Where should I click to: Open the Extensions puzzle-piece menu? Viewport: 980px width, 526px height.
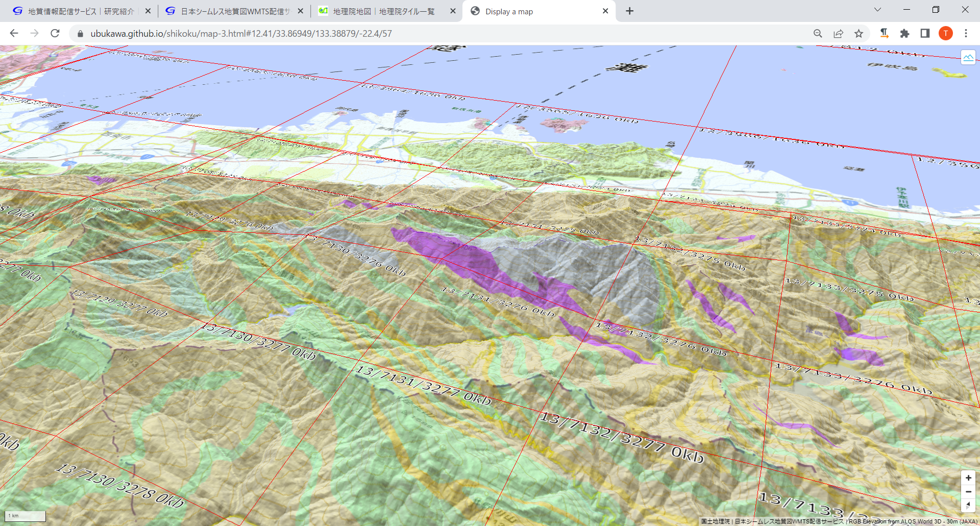(x=904, y=33)
